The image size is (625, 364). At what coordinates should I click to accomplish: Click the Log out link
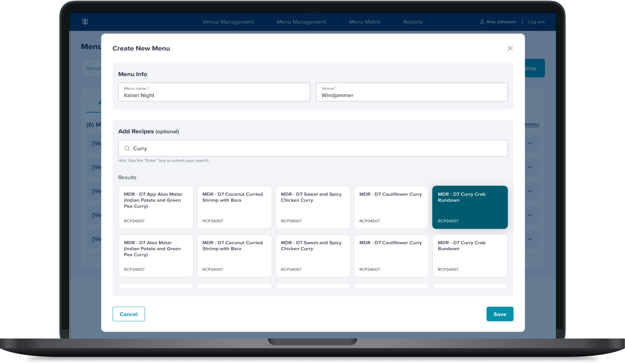click(536, 22)
